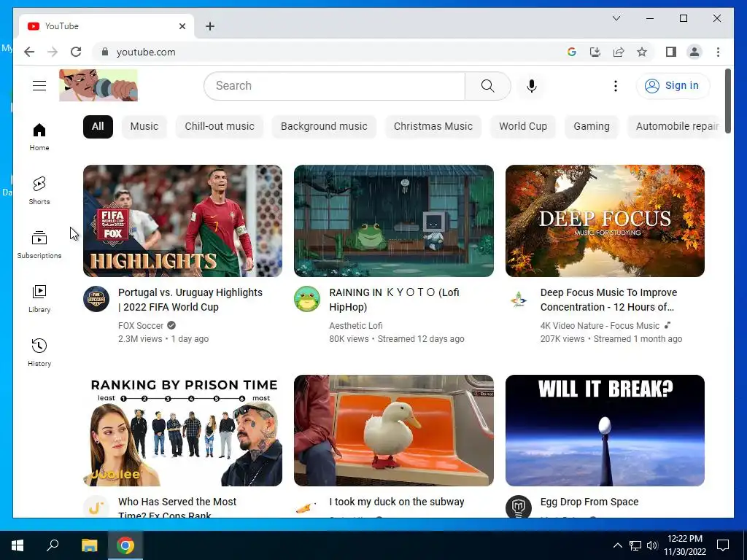The image size is (747, 560).
Task: Select the Gaming chip
Action: click(x=591, y=126)
